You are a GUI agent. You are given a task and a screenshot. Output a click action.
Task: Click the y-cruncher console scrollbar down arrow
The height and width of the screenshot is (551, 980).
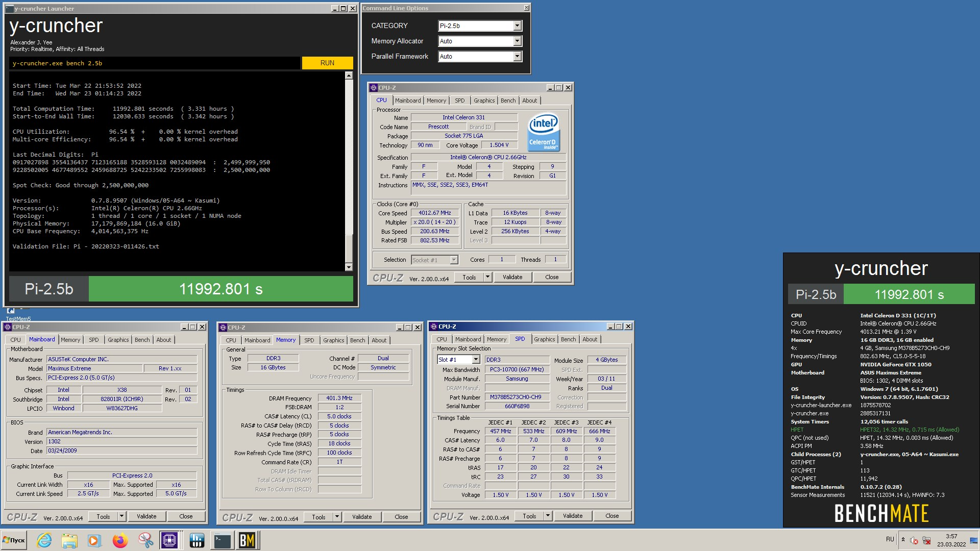[x=349, y=267]
